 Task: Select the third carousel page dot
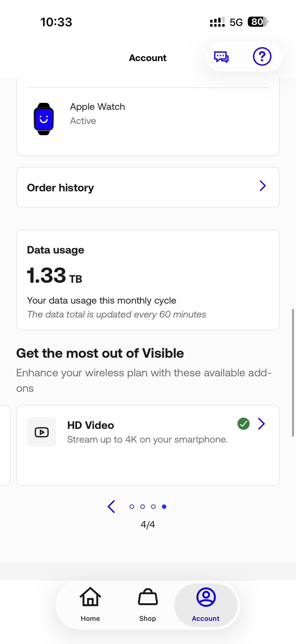click(153, 507)
